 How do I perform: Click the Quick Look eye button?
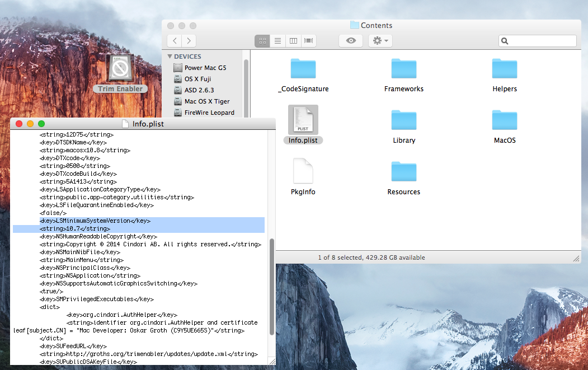(x=351, y=40)
